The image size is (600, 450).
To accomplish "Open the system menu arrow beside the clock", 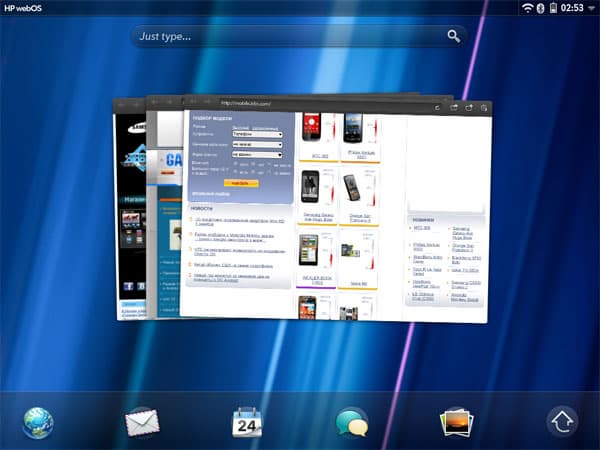I will tap(592, 8).
